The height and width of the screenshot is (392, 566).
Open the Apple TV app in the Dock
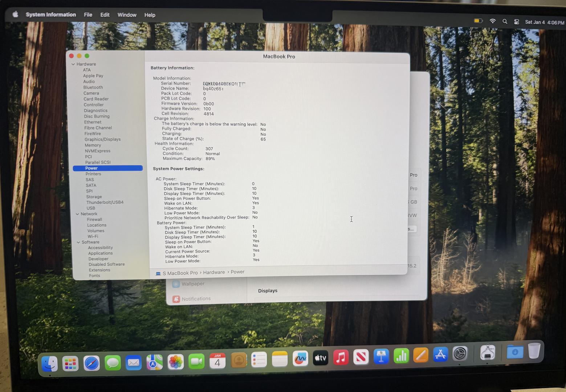tap(321, 358)
